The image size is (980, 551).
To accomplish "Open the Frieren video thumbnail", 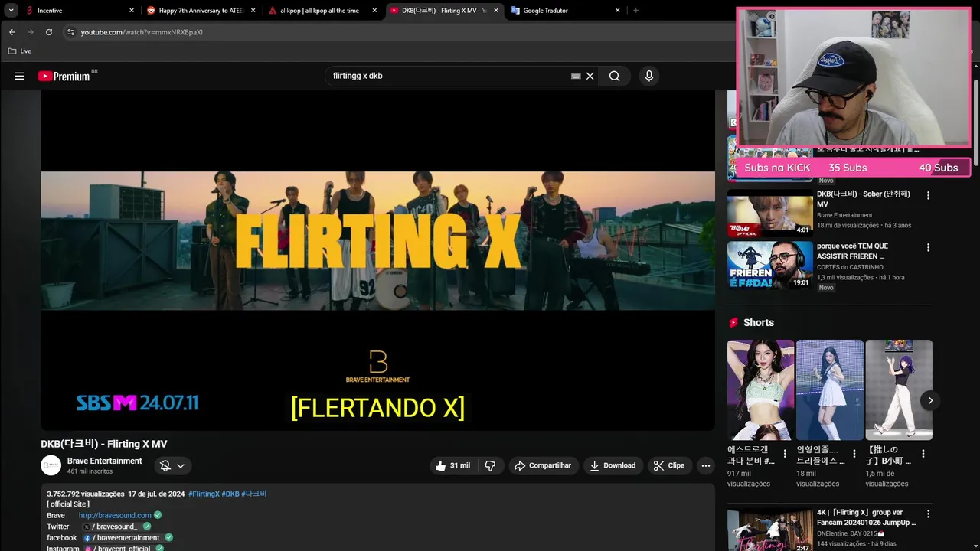I will [x=769, y=266].
